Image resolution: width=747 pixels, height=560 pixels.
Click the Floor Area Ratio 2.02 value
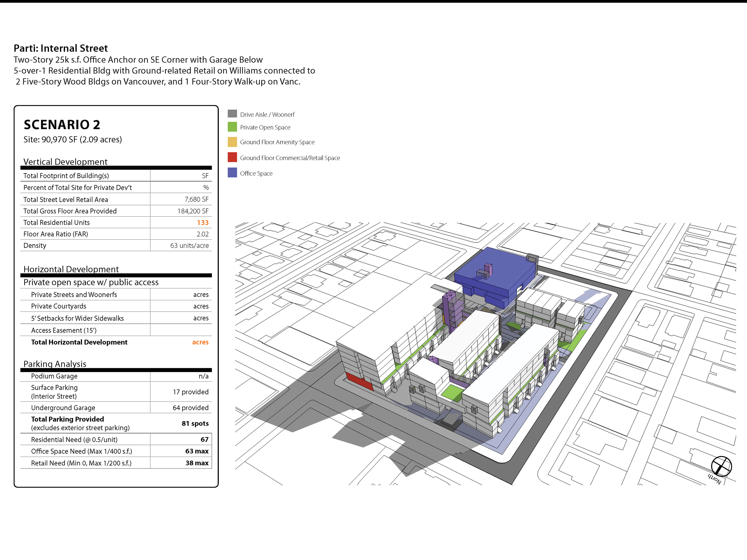(203, 234)
